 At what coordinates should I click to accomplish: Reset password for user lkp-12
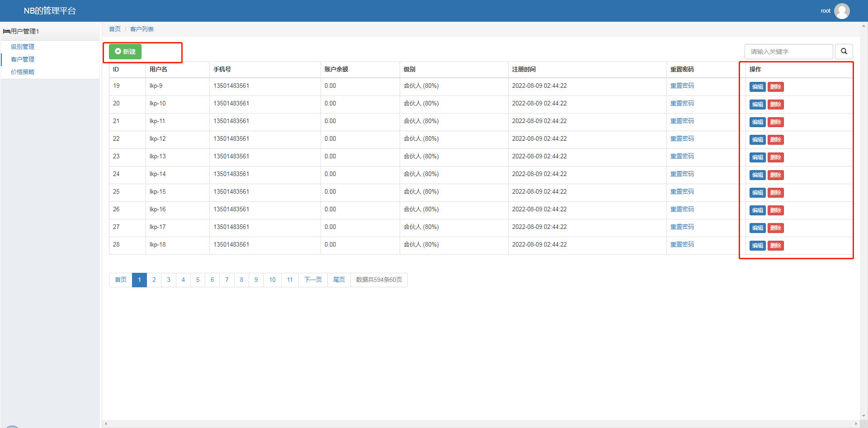(x=682, y=138)
